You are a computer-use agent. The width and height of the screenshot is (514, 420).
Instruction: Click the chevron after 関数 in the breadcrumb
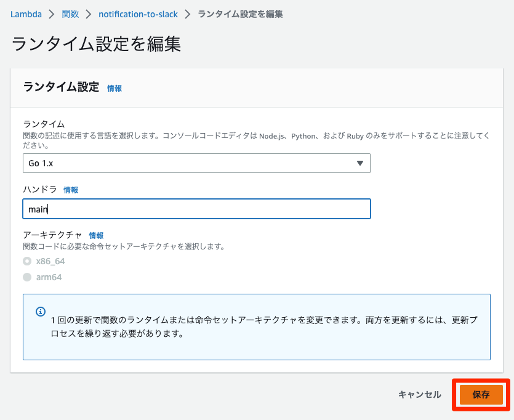pyautogui.click(x=89, y=14)
